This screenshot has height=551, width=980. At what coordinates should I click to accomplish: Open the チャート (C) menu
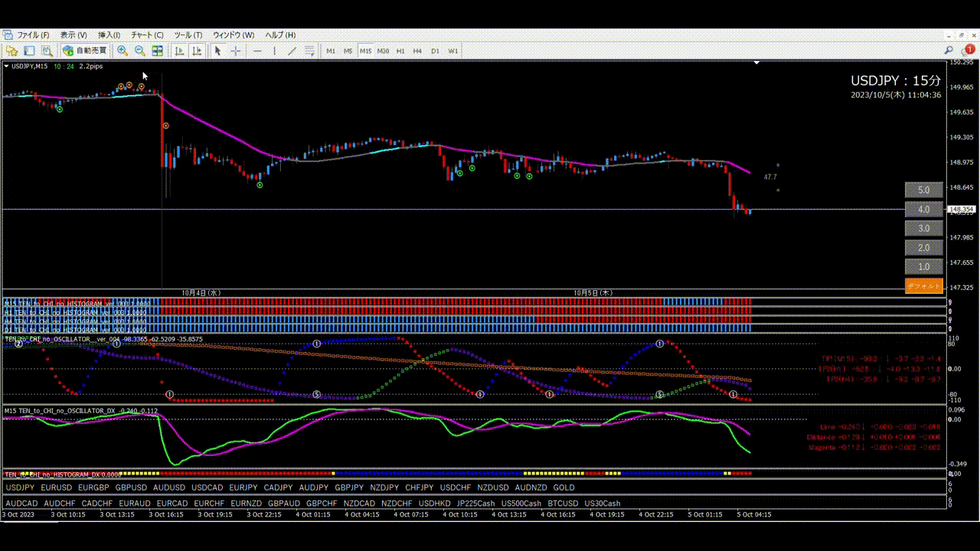pos(147,35)
